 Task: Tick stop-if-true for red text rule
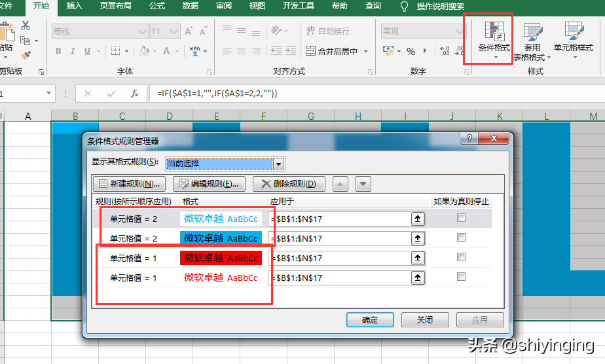point(461,277)
